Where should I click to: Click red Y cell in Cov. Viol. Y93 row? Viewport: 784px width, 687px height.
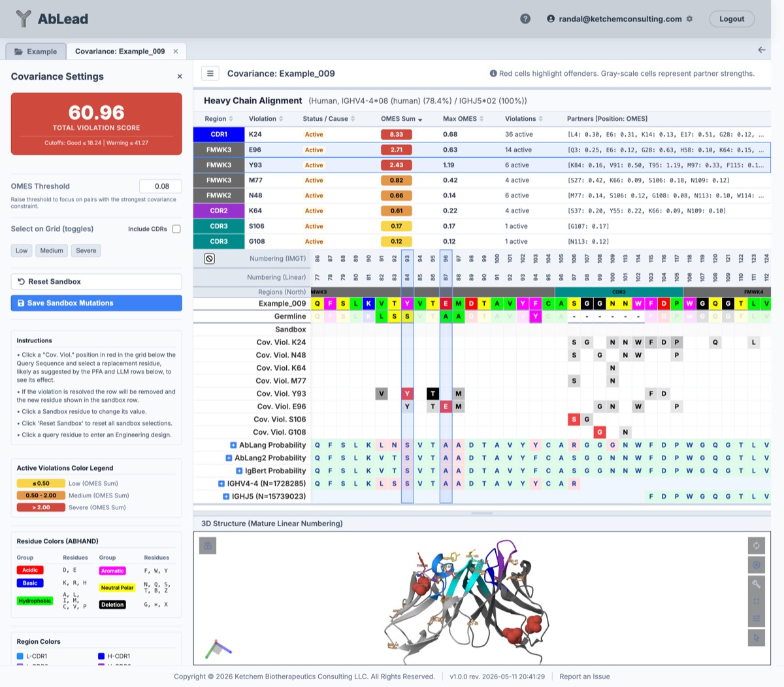(x=407, y=394)
